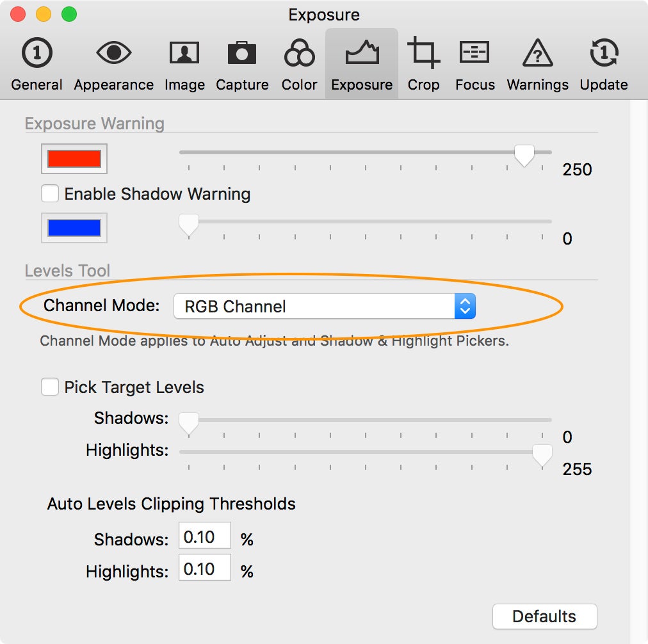
Task: Enable Shadow Warning checkbox
Action: click(49, 193)
